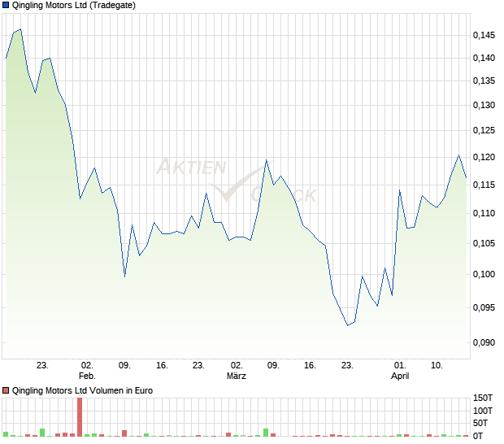Click the 02. März date marker
Viewport: 504px width, 444px height.
point(236,370)
